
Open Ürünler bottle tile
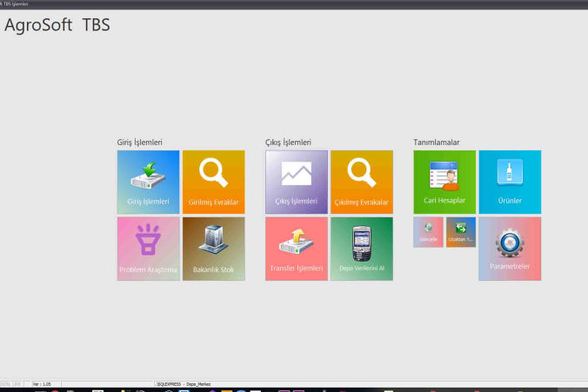click(x=510, y=183)
